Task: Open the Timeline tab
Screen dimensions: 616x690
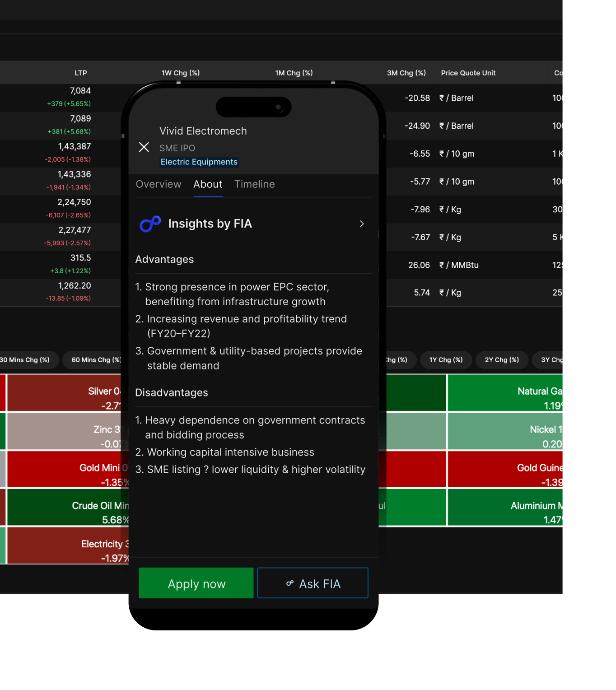Action: [255, 184]
